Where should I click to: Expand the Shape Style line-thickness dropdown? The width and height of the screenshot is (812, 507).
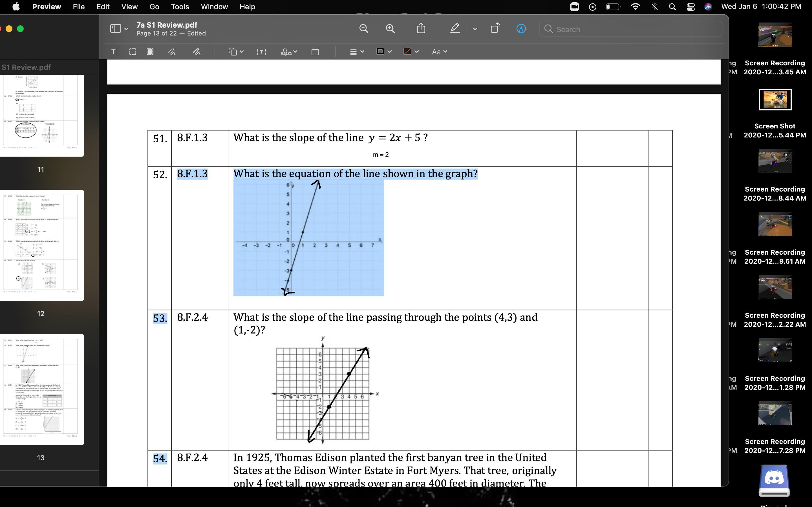(x=357, y=52)
